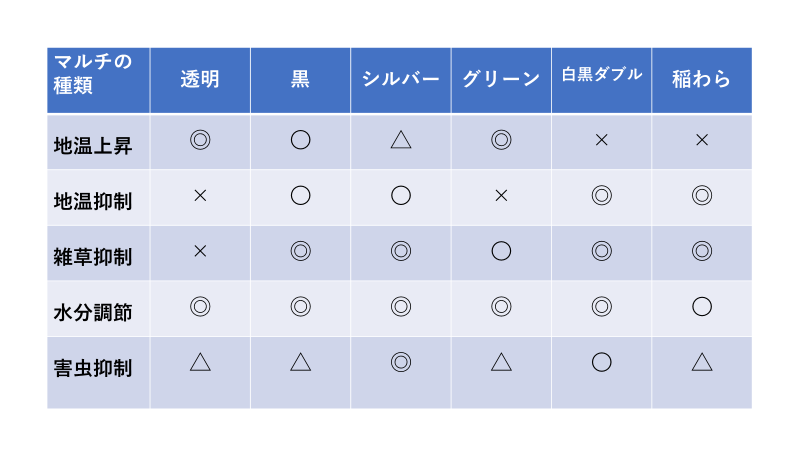Select the circle for 白黒ダブル 害虫抑制
Screen dimensions: 800x450
point(601,362)
